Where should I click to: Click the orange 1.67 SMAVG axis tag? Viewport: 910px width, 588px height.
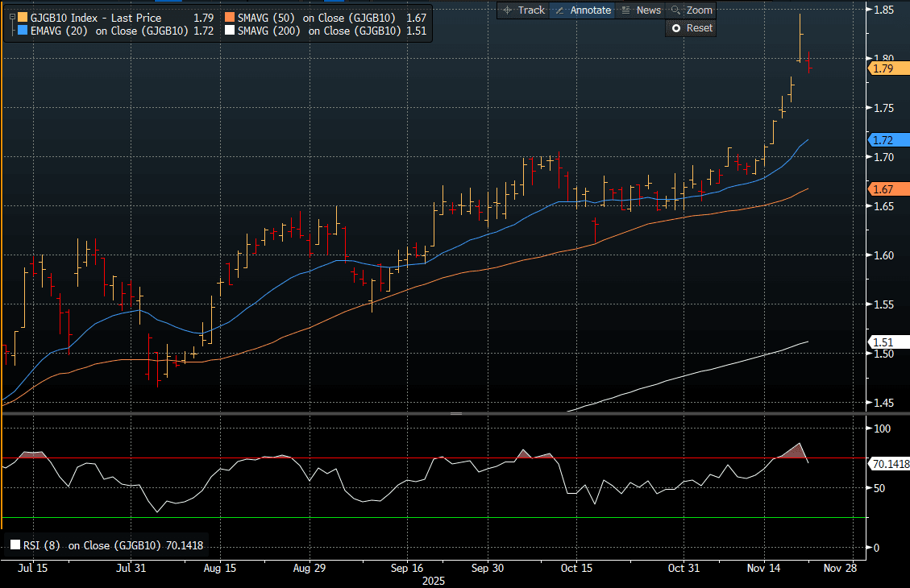click(883, 189)
